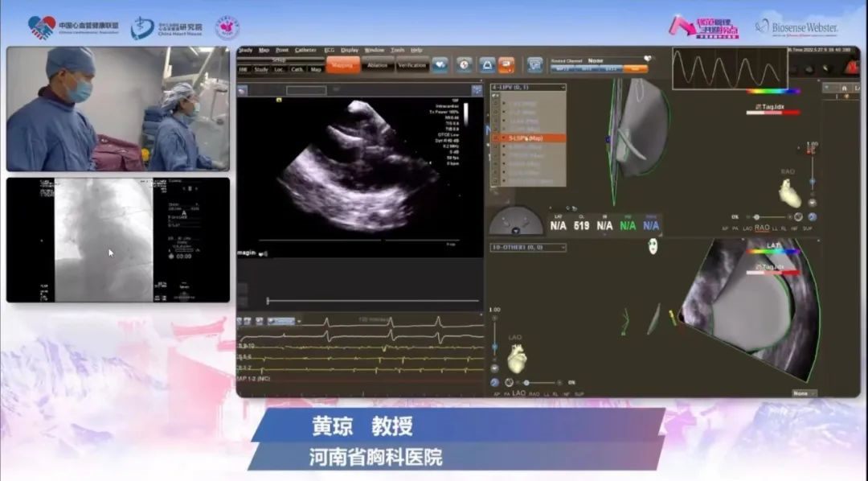Toggle the checkbox of the 5-LSPV (Map) row

pos(496,138)
